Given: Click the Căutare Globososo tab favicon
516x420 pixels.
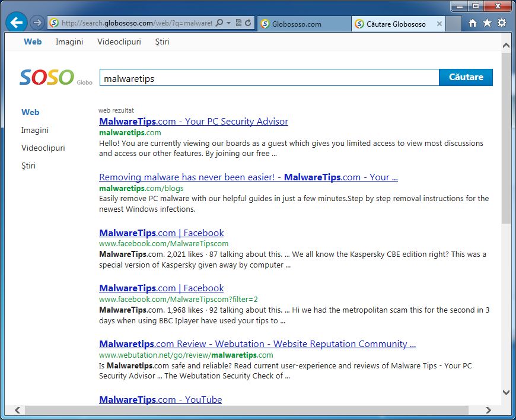Looking at the screenshot, I should click(359, 24).
